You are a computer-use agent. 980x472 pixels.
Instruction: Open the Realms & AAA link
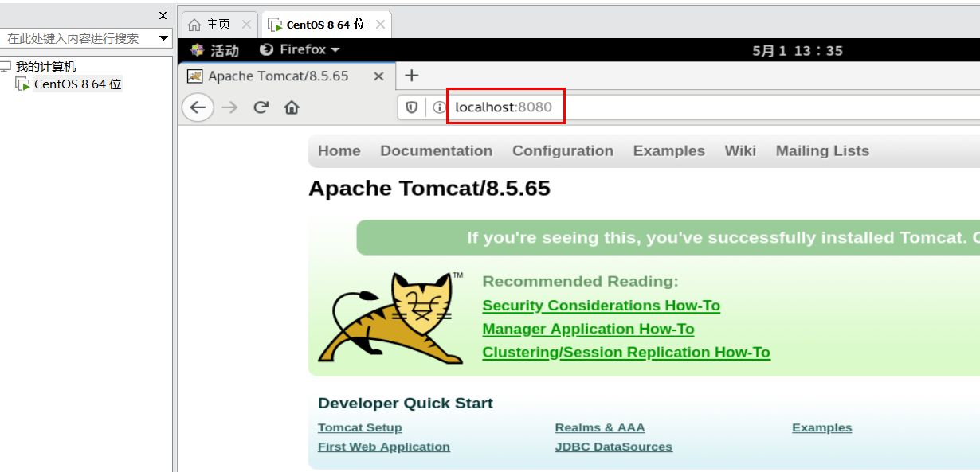pyautogui.click(x=600, y=427)
